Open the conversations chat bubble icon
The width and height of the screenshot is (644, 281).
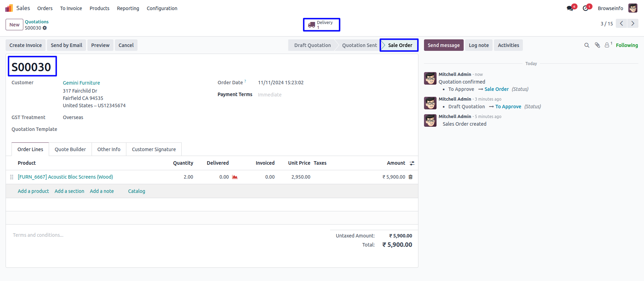(x=570, y=8)
